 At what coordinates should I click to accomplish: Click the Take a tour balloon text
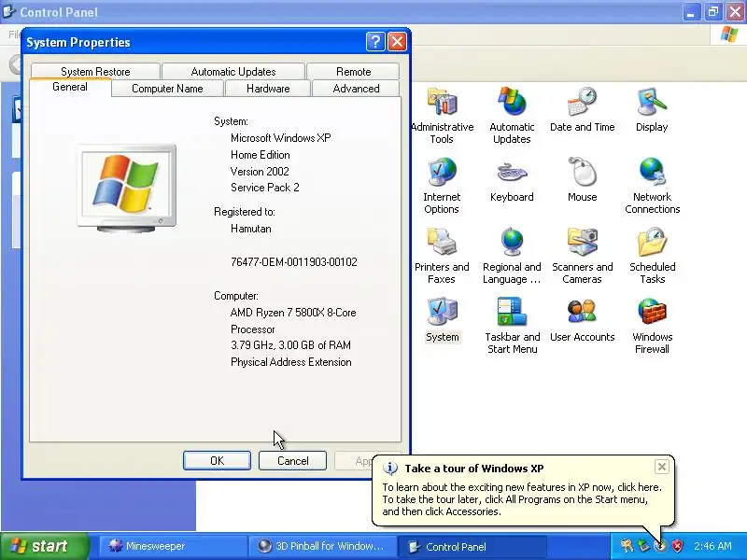pos(522,499)
